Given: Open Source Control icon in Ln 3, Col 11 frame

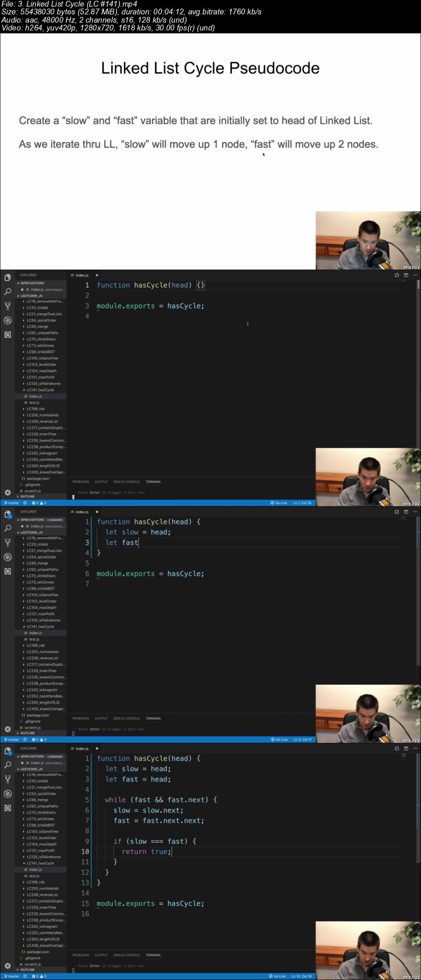Looking at the screenshot, I should [x=7, y=542].
